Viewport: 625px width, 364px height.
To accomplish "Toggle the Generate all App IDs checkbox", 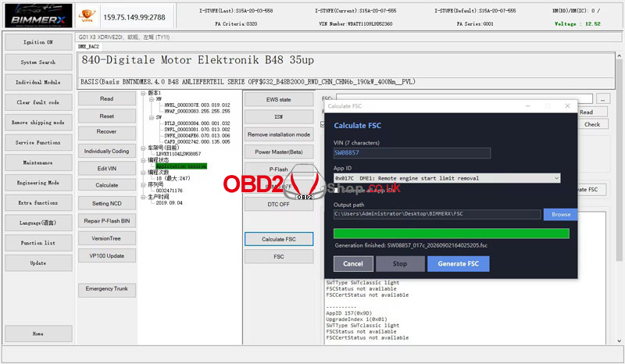I will [x=337, y=190].
